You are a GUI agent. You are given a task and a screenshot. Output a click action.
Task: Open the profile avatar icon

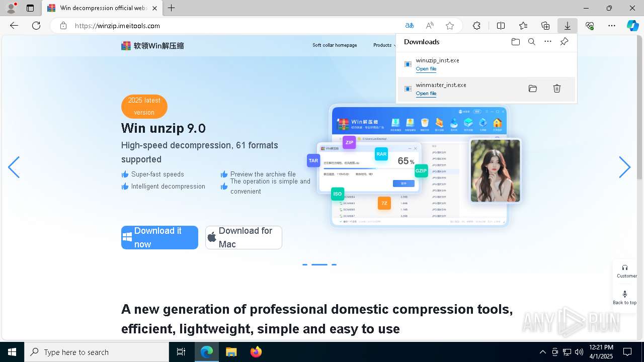[11, 8]
